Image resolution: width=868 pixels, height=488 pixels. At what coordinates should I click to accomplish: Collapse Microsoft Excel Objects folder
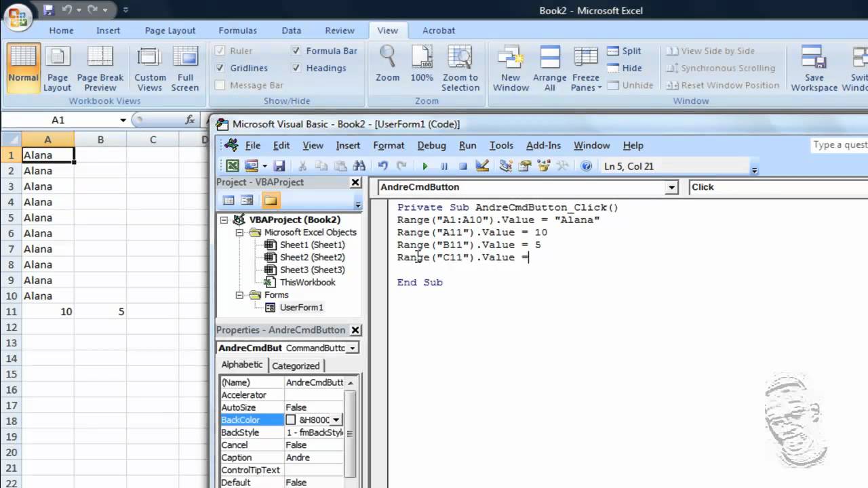[239, 232]
